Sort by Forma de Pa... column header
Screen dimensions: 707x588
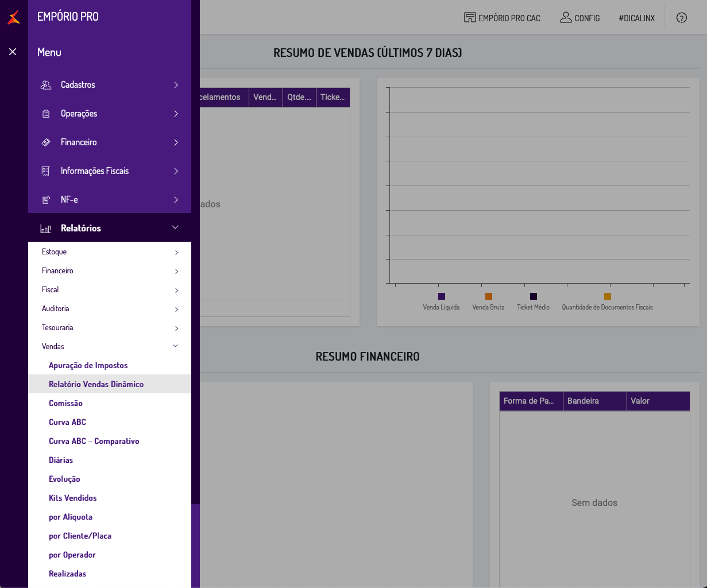pos(531,401)
